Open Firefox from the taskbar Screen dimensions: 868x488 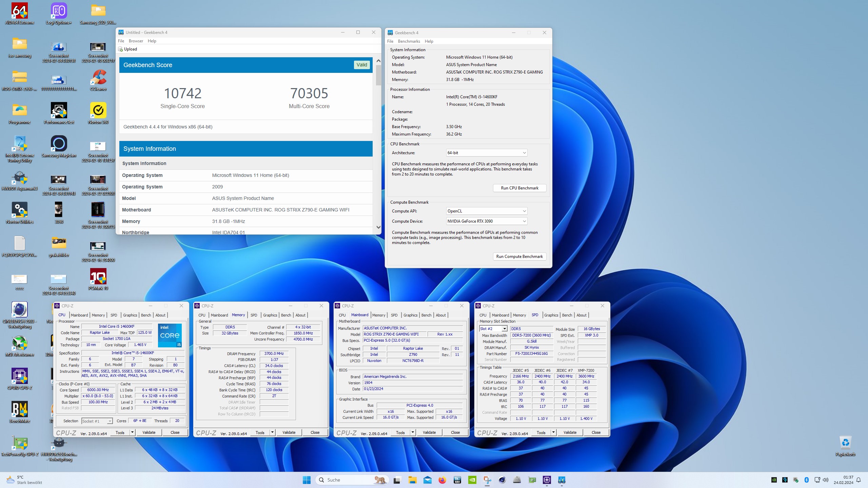pos(442,480)
